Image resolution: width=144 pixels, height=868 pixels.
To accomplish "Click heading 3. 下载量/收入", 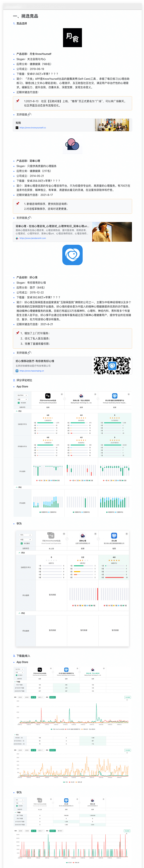I will 22,656.
